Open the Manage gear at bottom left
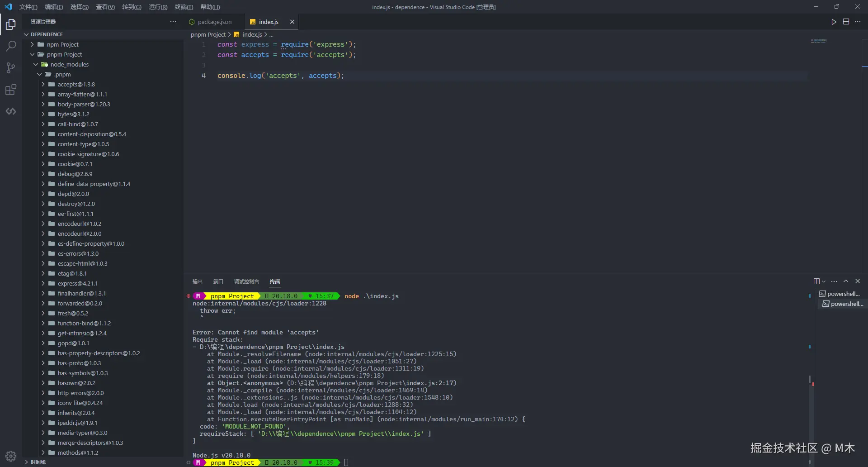The height and width of the screenshot is (467, 868). click(x=11, y=456)
